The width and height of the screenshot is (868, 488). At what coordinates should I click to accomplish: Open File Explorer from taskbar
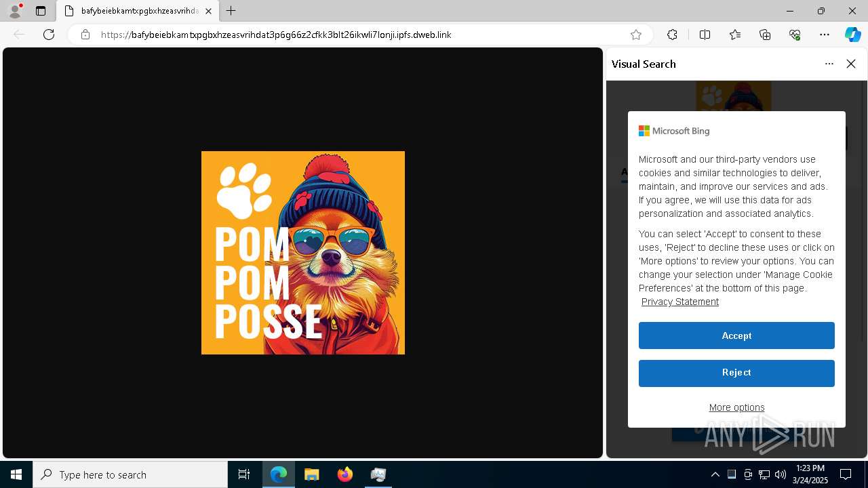(311, 474)
